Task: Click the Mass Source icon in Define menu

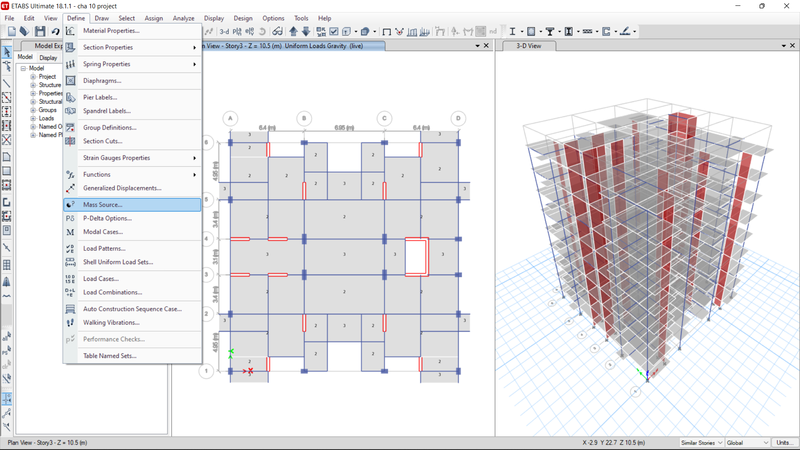Action: (70, 205)
